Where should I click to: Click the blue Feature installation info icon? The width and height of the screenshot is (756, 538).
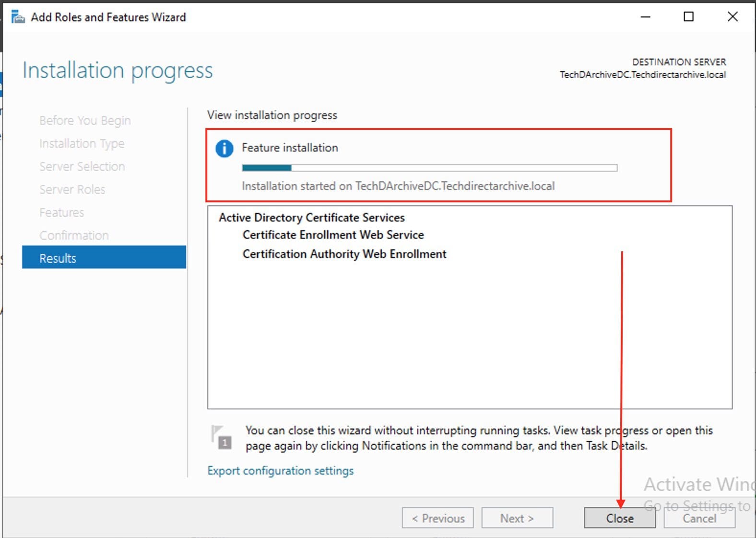pos(224,149)
